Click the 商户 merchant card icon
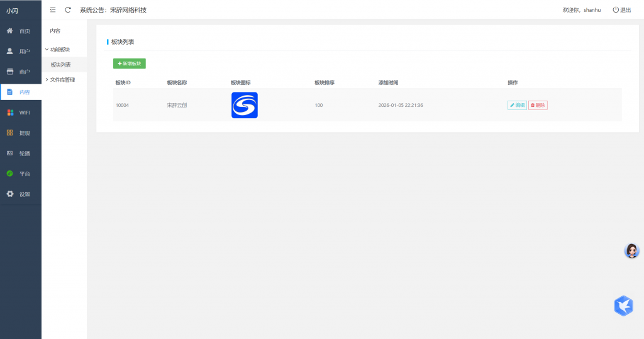The width and height of the screenshot is (644, 339). 10,72
